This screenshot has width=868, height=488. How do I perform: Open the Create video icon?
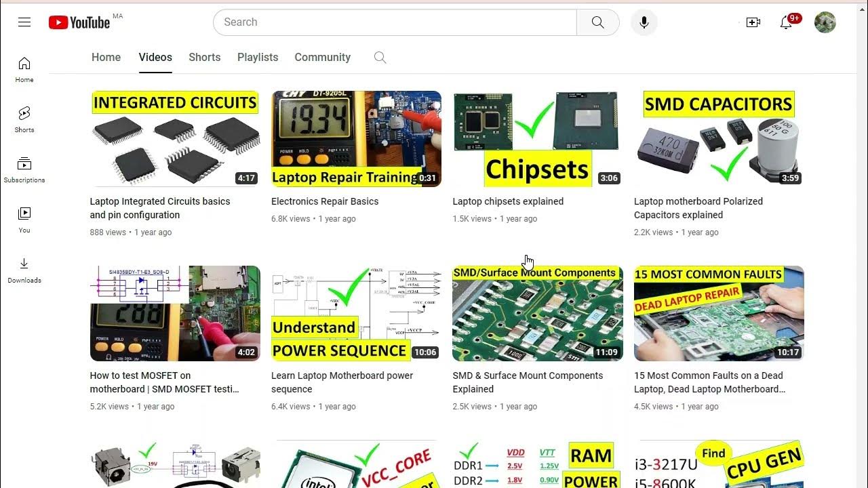[753, 22]
